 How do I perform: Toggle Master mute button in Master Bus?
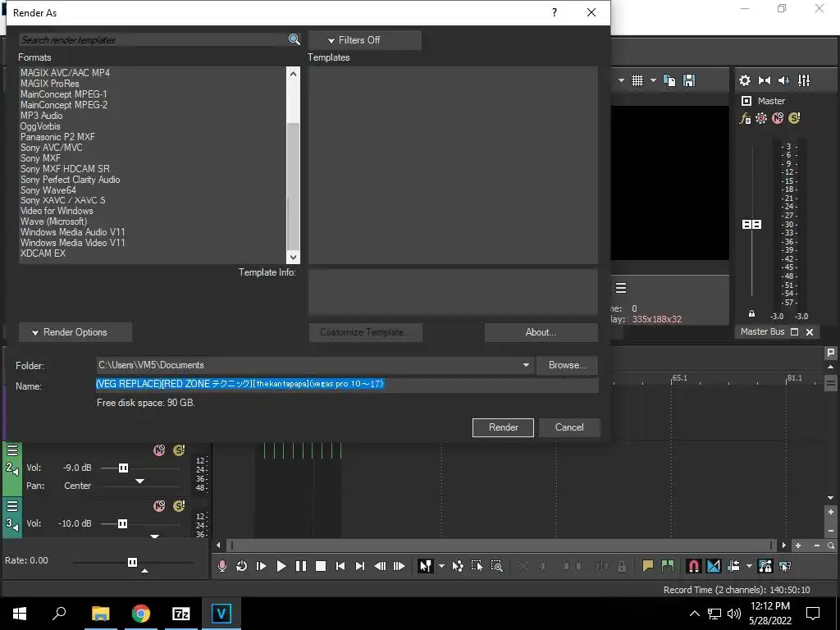pyautogui.click(x=778, y=118)
